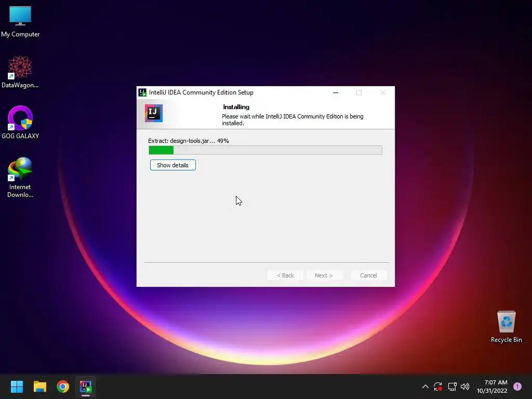Click the 'Extract: design-tools.jar… 49%' status text
This screenshot has height=399, width=532.
click(x=189, y=141)
